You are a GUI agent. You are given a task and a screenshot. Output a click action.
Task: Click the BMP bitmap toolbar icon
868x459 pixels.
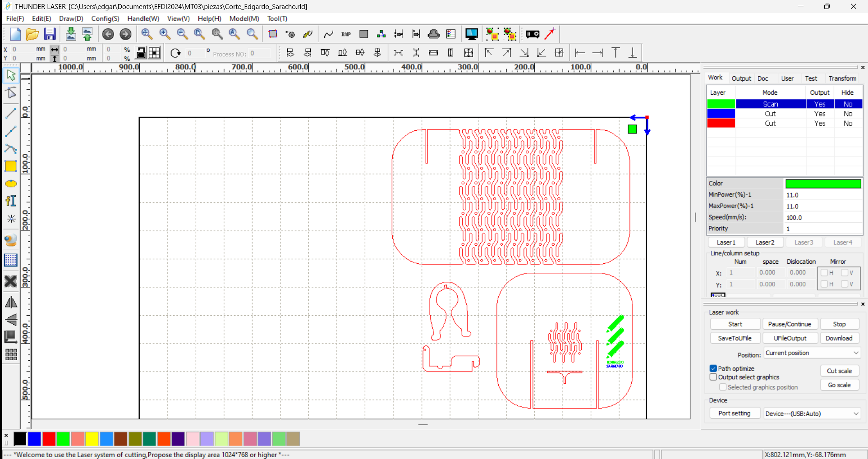point(346,34)
